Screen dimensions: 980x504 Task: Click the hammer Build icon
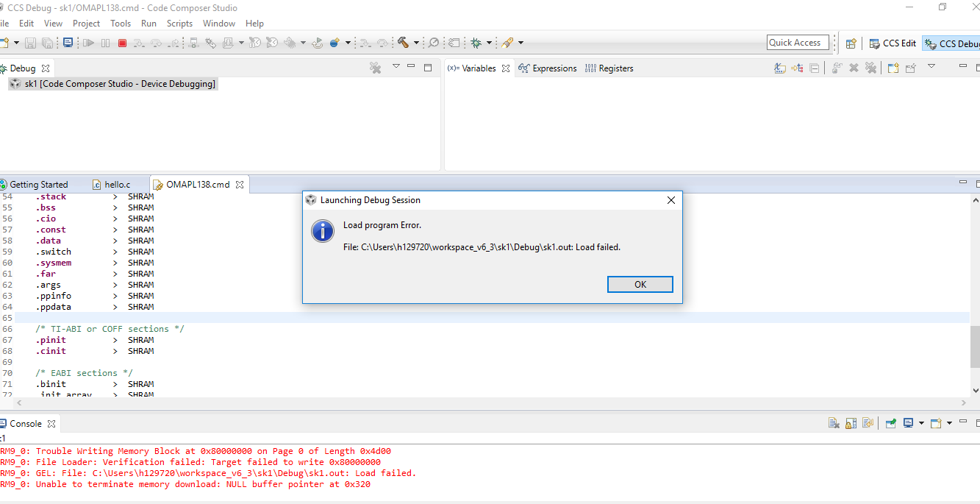pos(403,43)
